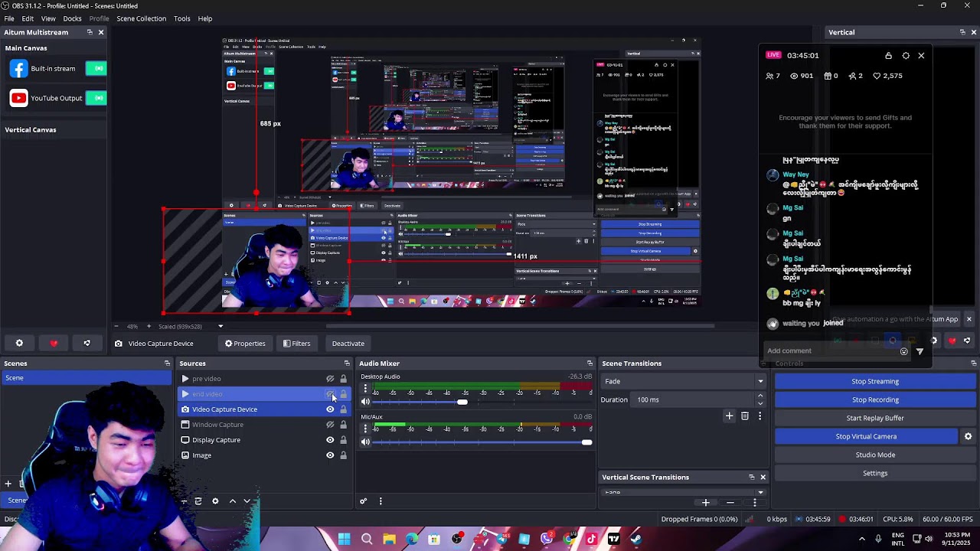This screenshot has height=551, width=980.
Task: Open source Filters button
Action: click(x=296, y=344)
